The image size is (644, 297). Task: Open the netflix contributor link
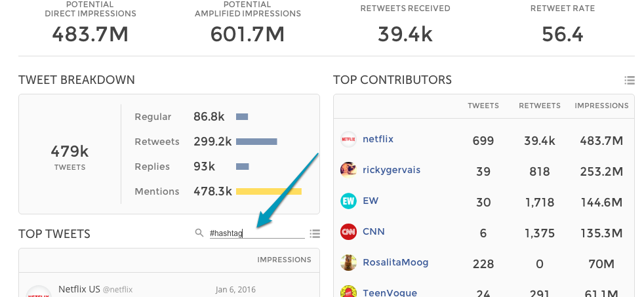(x=378, y=139)
